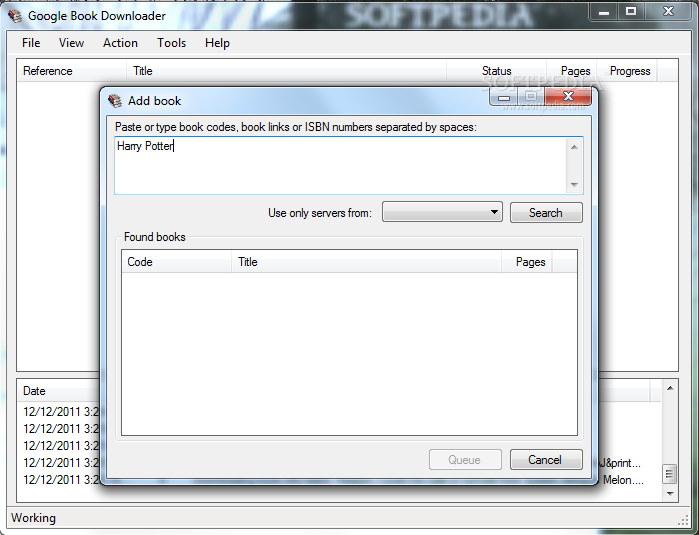Click the Harry Potter text input field
The width and height of the screenshot is (699, 535).
click(341, 165)
